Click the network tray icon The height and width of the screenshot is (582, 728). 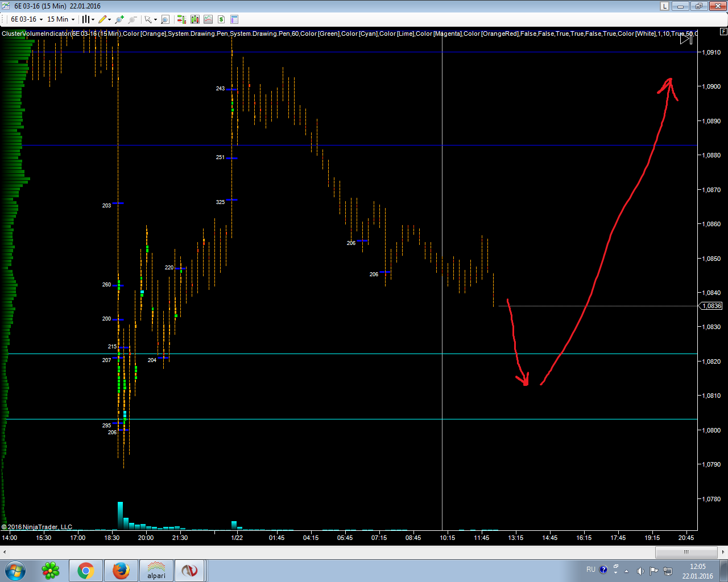point(668,571)
